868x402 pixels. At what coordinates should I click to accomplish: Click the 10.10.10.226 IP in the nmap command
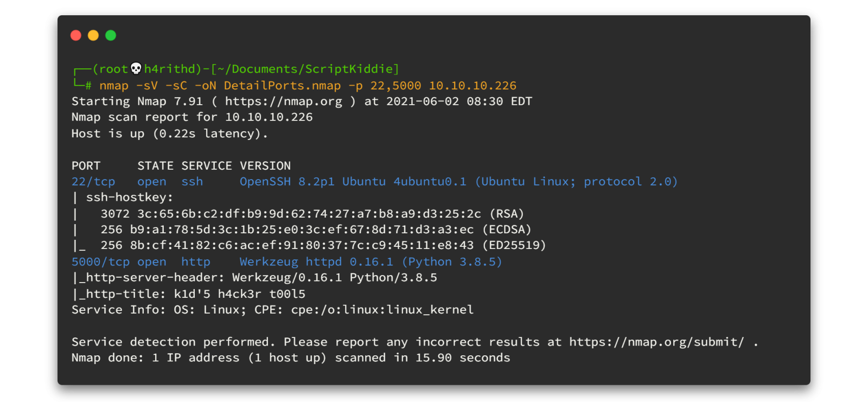[473, 86]
